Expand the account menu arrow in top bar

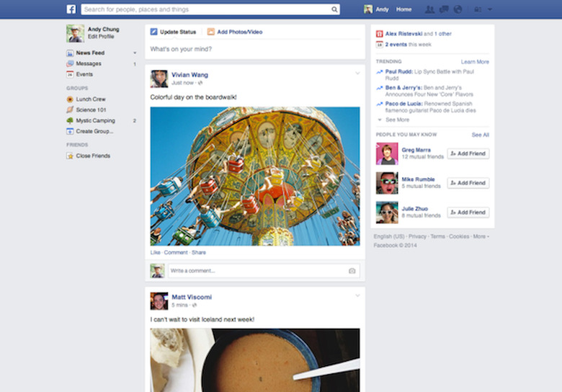pos(490,9)
